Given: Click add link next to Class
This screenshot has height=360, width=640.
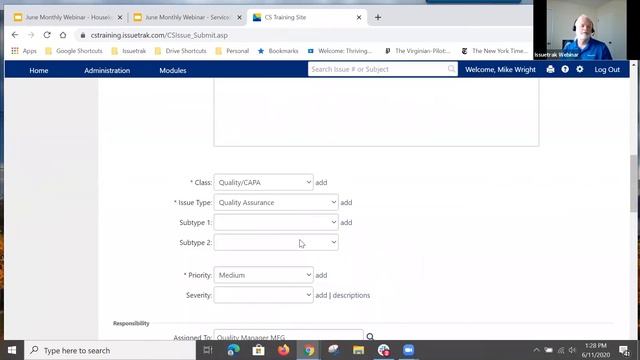Looking at the screenshot, I should point(321,182).
